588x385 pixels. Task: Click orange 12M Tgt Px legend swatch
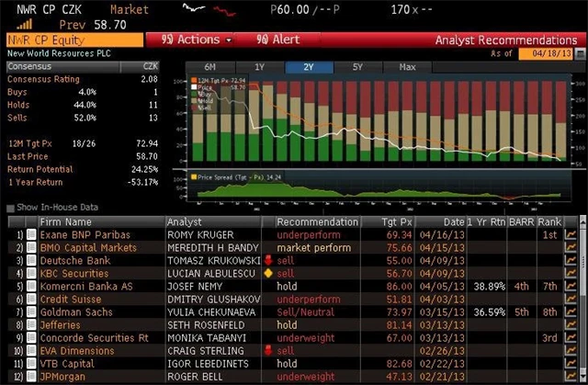coord(194,80)
